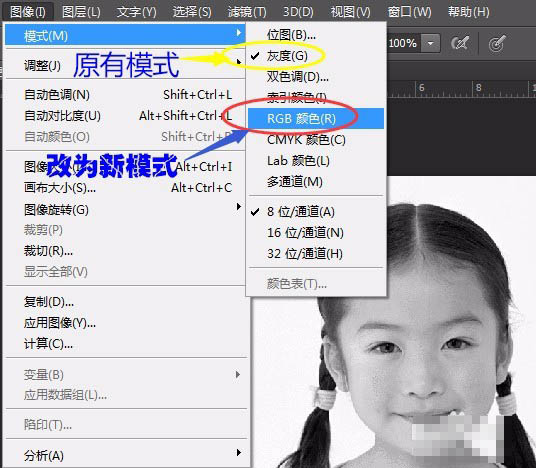Choose 画布大小(S)... command
This screenshot has width=536, height=468.
click(125, 188)
